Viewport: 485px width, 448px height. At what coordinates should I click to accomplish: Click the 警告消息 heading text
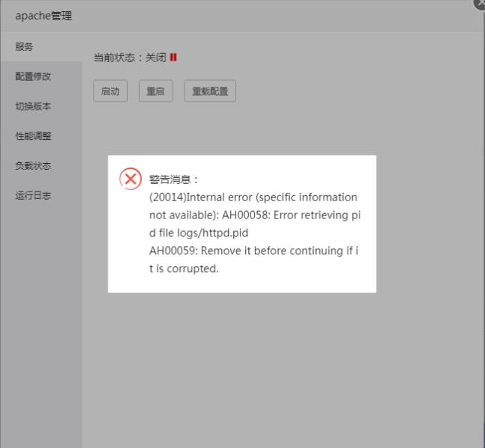(173, 179)
